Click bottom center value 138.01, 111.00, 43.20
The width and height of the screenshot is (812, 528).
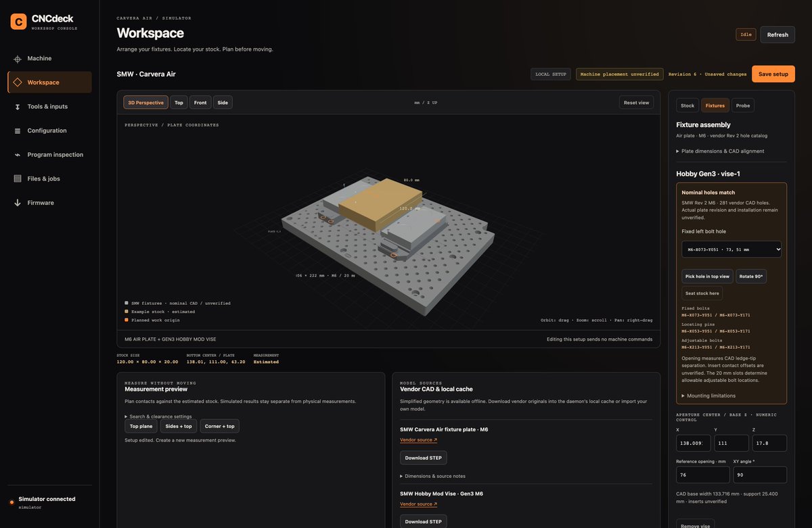[216, 362]
